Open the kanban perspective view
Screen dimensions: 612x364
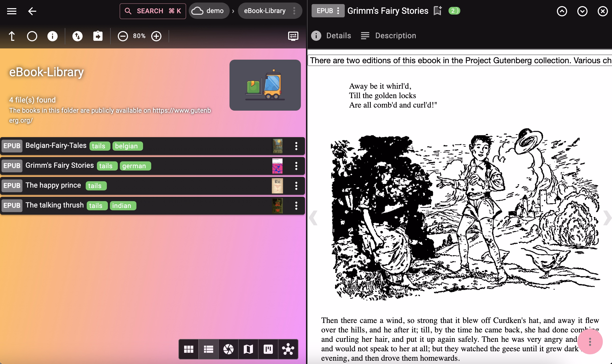[x=268, y=349]
